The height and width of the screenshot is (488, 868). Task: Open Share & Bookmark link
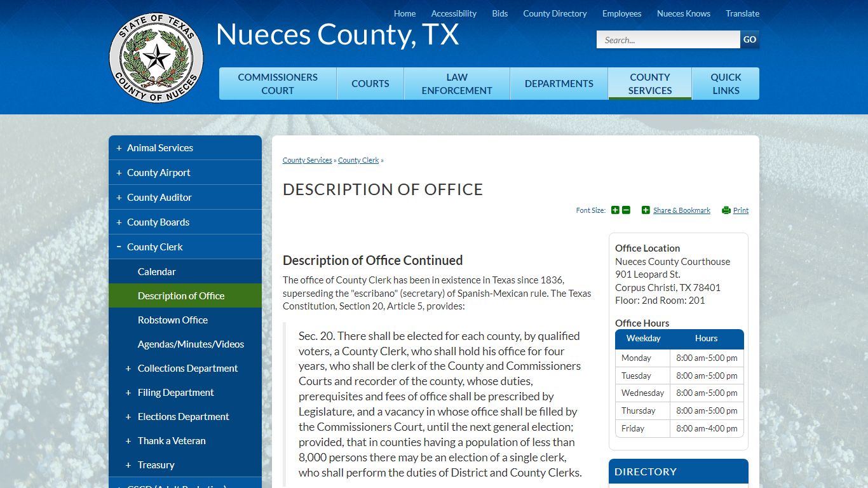(x=682, y=210)
